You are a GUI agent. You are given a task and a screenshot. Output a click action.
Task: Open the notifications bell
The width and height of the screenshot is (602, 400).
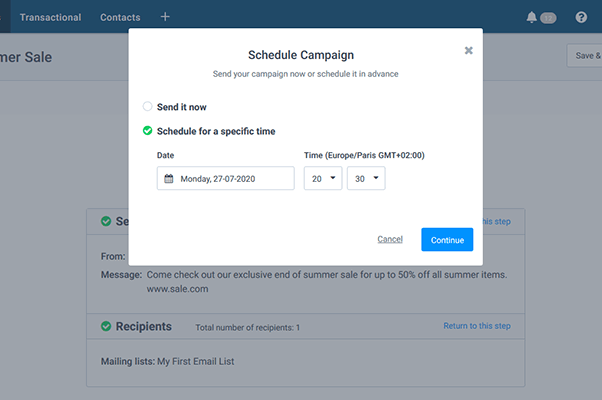pyautogui.click(x=531, y=17)
